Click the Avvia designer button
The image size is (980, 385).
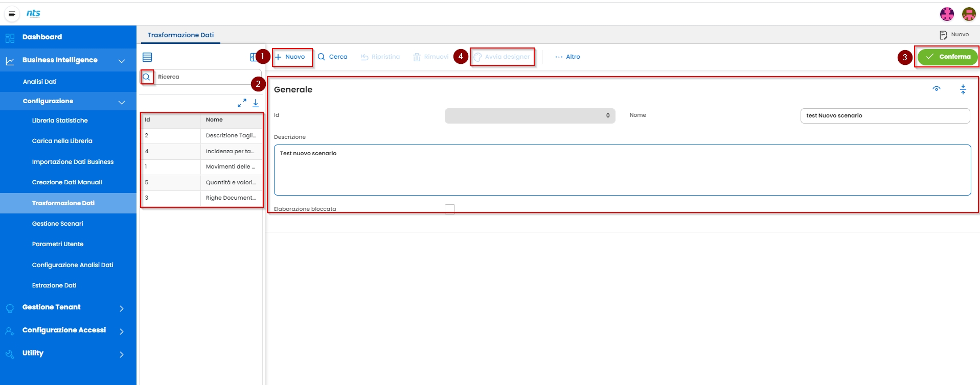point(502,57)
